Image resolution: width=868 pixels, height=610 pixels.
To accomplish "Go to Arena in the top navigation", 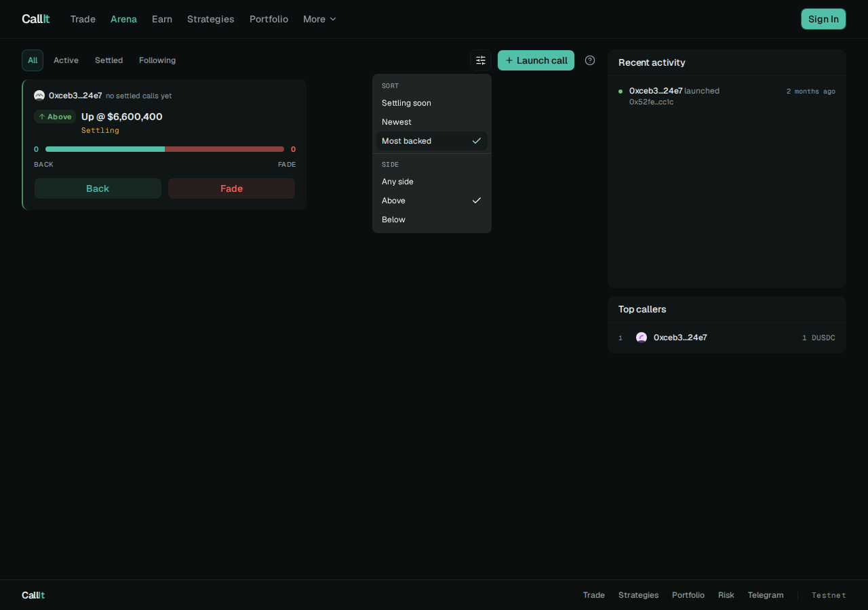I will pos(123,19).
